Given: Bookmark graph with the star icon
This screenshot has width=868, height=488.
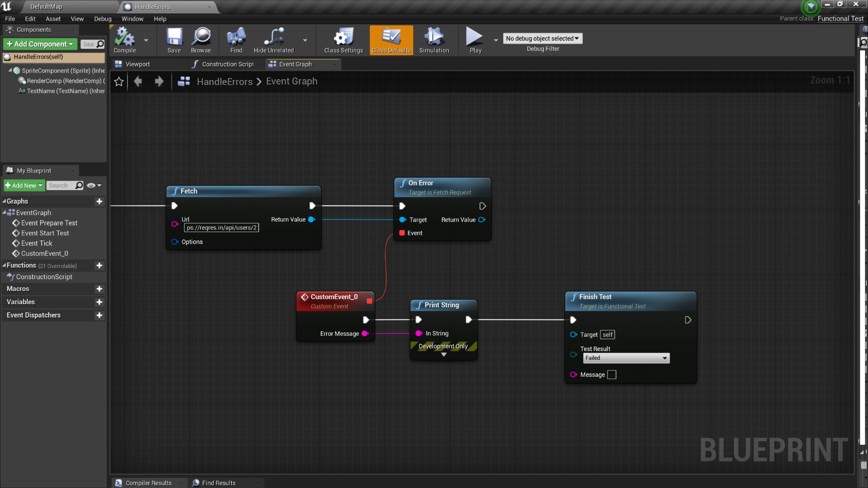Looking at the screenshot, I should tap(119, 81).
